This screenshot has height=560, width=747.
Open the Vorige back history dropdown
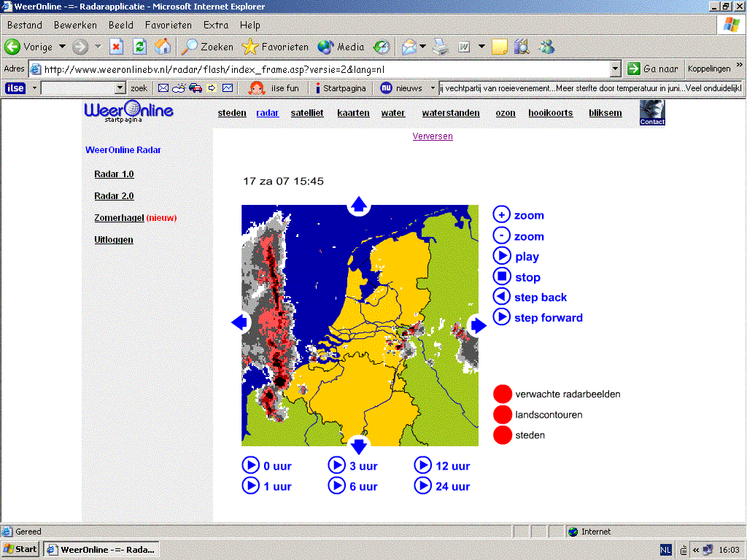coord(62,47)
